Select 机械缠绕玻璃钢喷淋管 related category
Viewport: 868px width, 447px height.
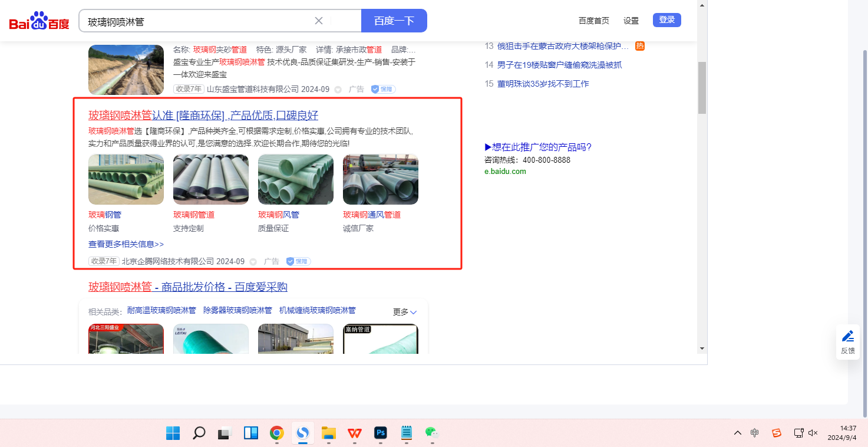(x=318, y=310)
